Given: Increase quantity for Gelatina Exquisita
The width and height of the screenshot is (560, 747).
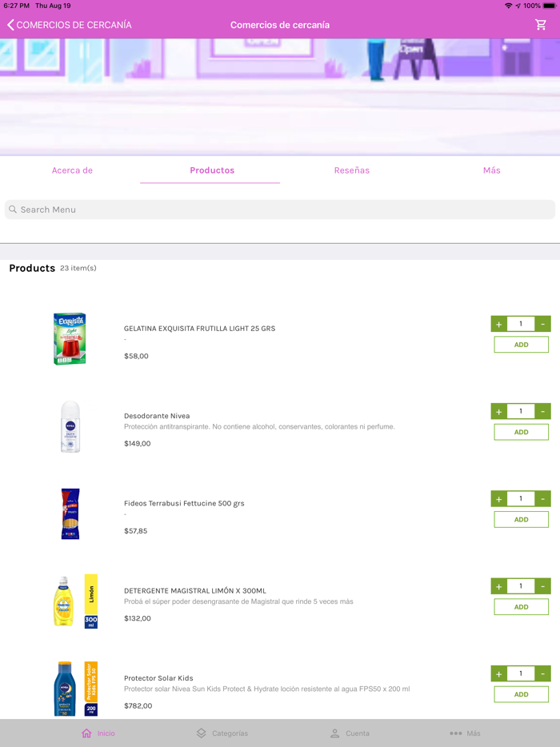Looking at the screenshot, I should click(499, 324).
